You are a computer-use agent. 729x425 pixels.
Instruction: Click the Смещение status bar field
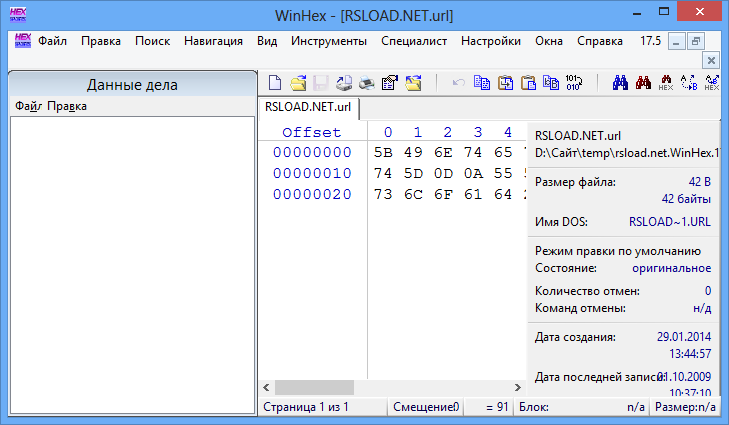[x=426, y=407]
